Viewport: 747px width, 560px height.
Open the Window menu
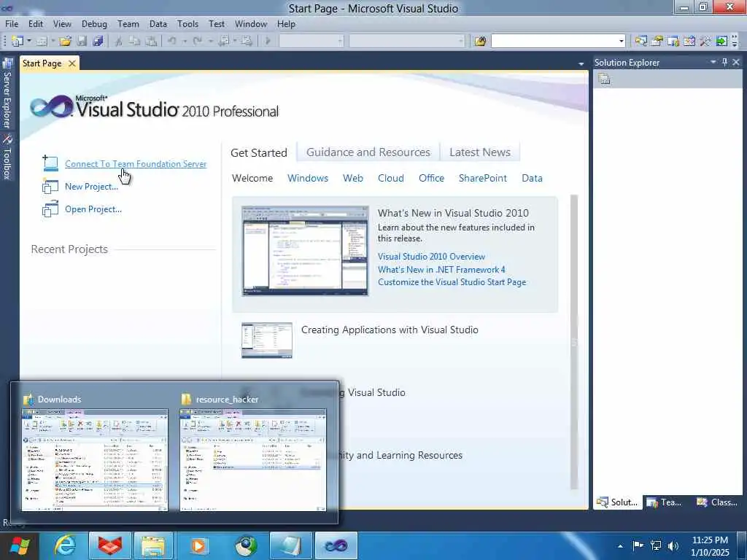[251, 24]
